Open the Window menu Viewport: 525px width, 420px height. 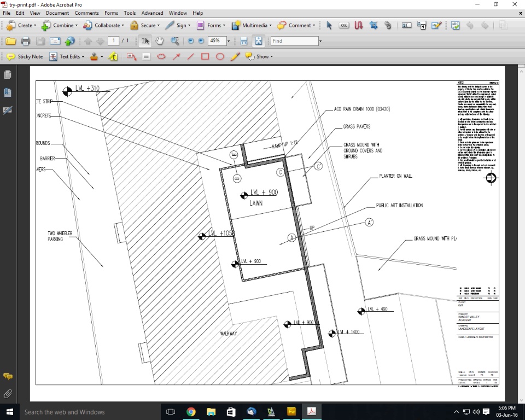click(178, 13)
